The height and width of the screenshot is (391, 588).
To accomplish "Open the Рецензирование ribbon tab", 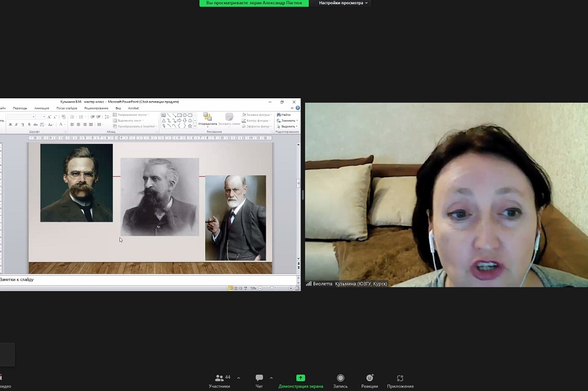I will [96, 108].
